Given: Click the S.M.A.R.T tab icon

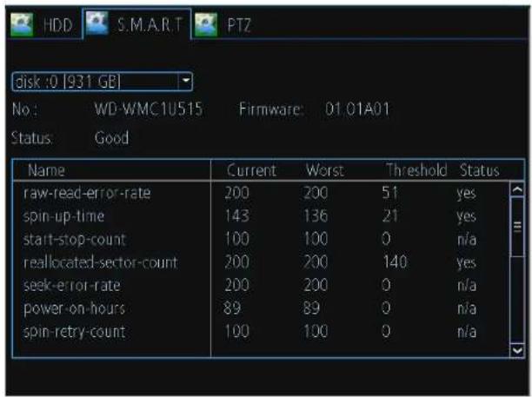Looking at the screenshot, I should click(97, 23).
